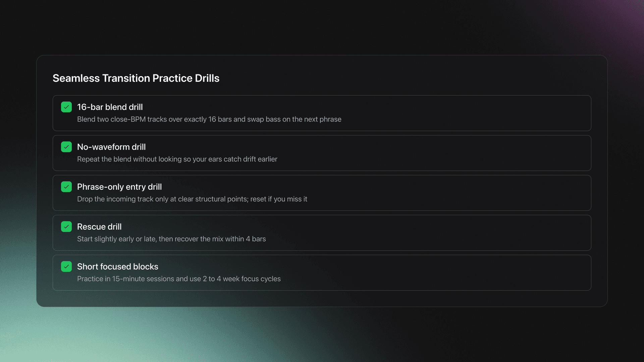Viewport: 644px width, 362px height.
Task: Click the description mentioning recovering within 4 bars
Action: [x=171, y=239]
